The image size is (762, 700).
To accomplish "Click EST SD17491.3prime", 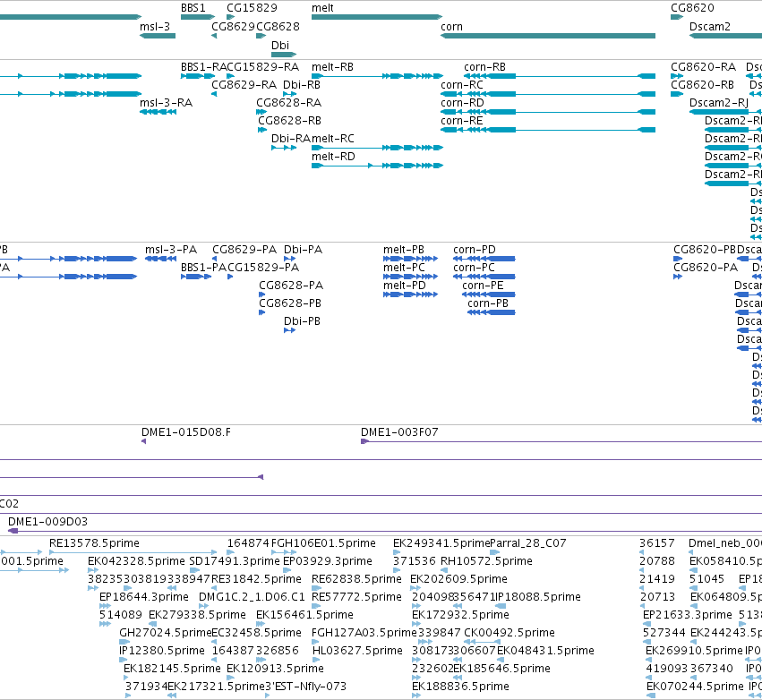I will pos(235,561).
